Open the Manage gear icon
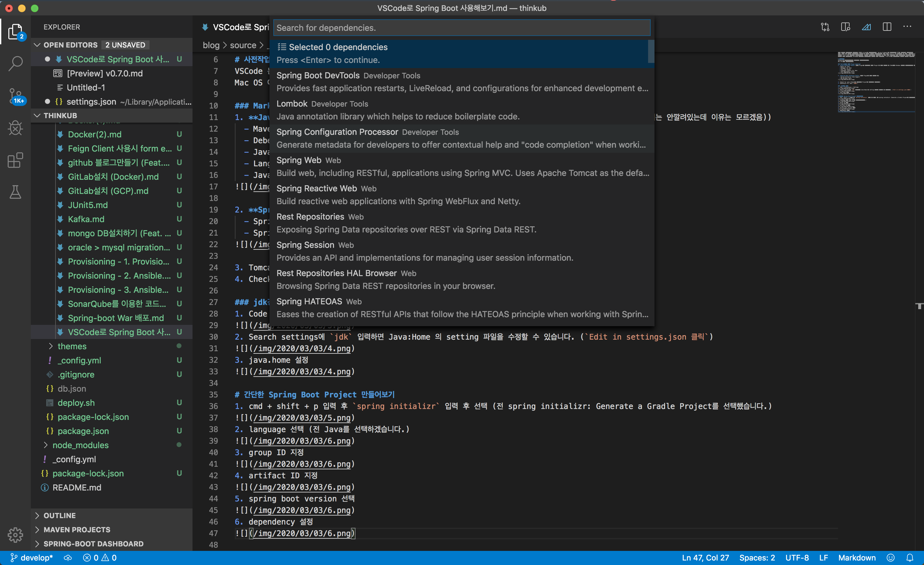Screen dimensions: 924x565 click(15, 535)
